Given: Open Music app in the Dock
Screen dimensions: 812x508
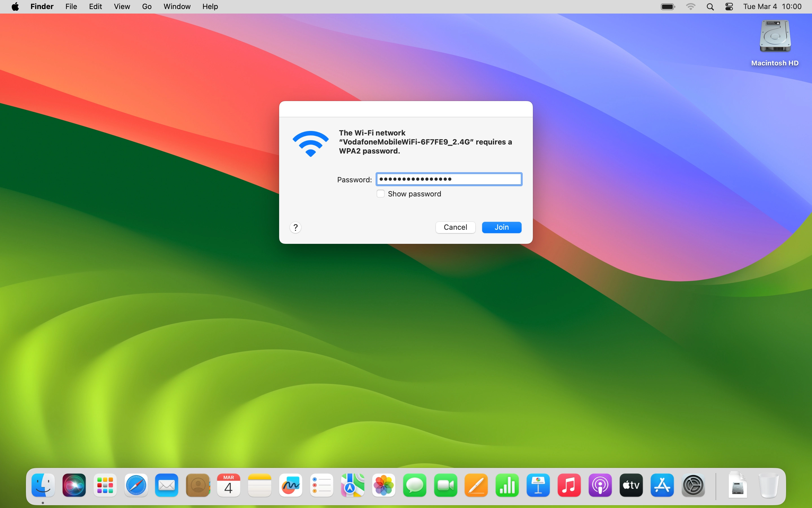Looking at the screenshot, I should 569,485.
